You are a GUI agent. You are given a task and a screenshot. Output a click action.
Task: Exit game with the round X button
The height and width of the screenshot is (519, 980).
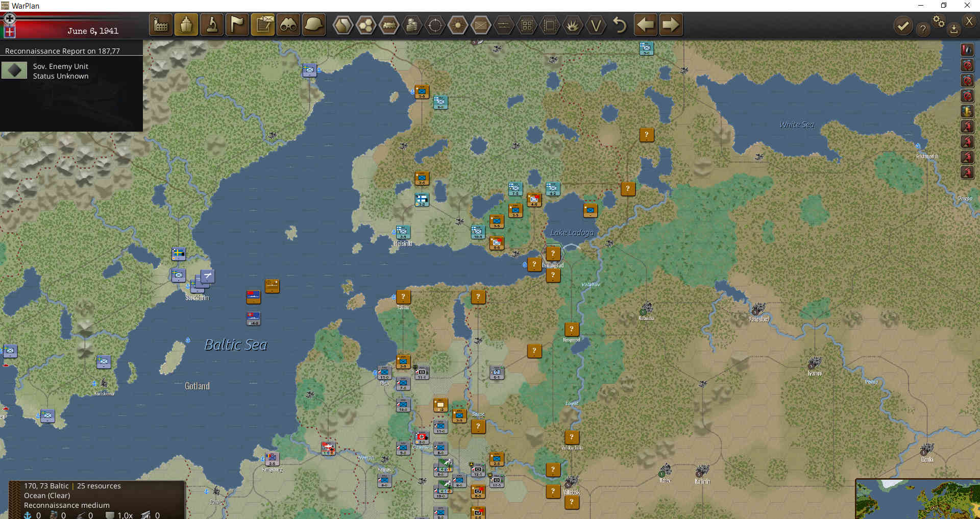point(969,21)
